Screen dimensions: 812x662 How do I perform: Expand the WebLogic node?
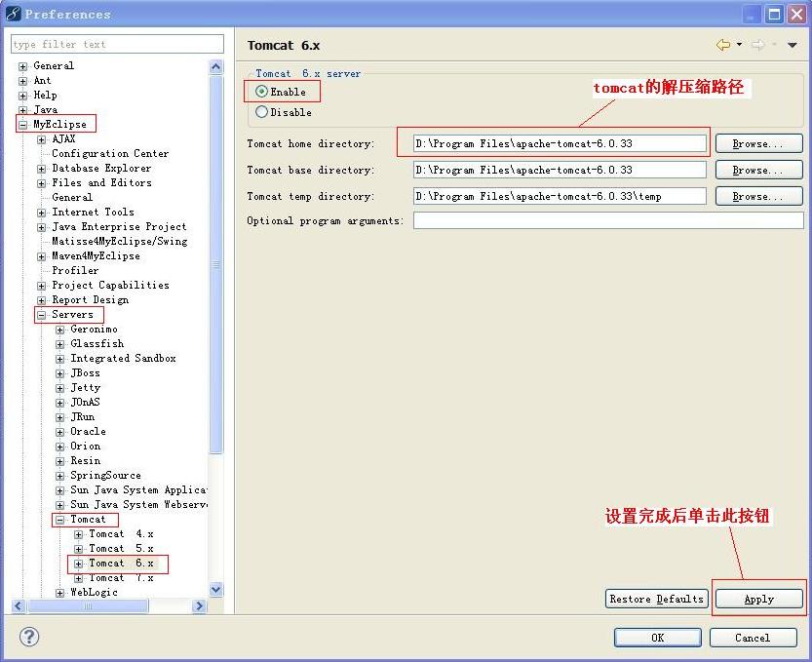click(x=60, y=593)
